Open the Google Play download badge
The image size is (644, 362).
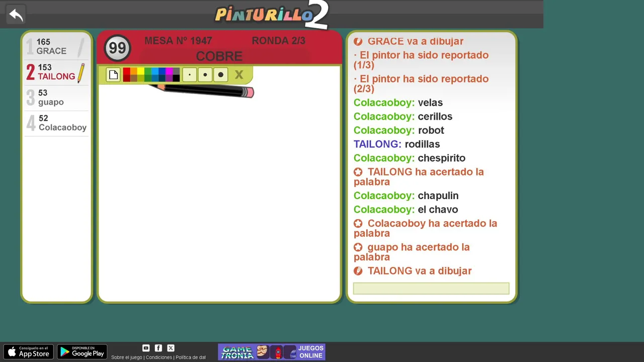pos(82,352)
